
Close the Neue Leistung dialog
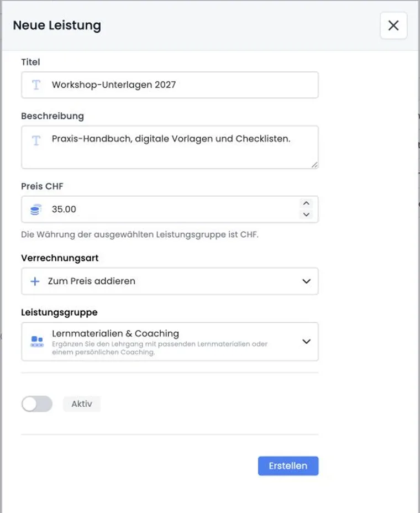click(393, 25)
